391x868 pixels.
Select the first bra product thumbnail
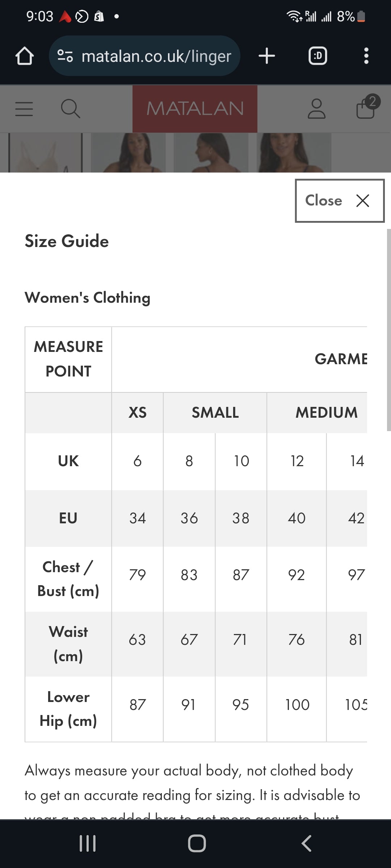tap(46, 153)
